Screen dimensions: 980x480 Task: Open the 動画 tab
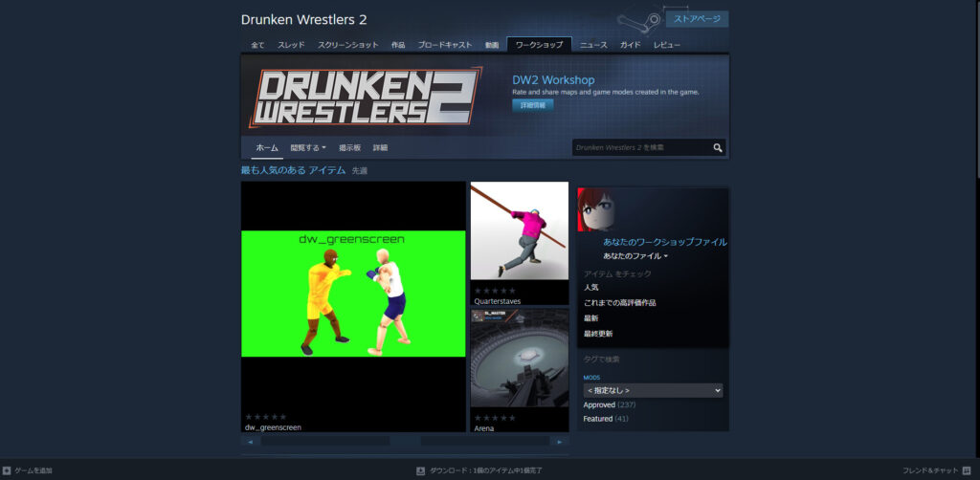[492, 45]
